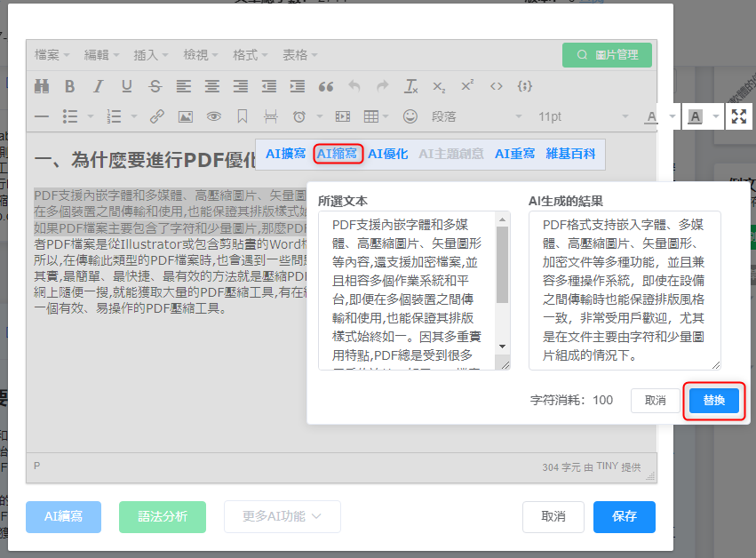Insert or edit link
Viewport: 756px width, 558px height.
click(x=157, y=116)
